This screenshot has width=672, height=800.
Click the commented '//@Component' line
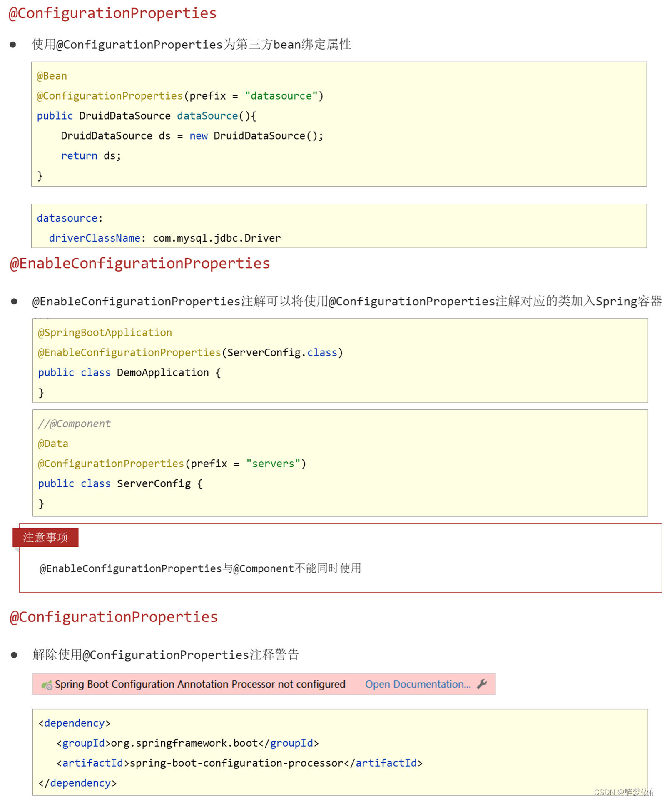[74, 424]
